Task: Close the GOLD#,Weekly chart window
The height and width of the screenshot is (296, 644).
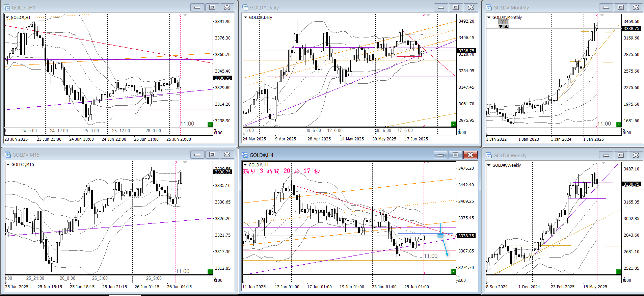Action: pos(636,155)
